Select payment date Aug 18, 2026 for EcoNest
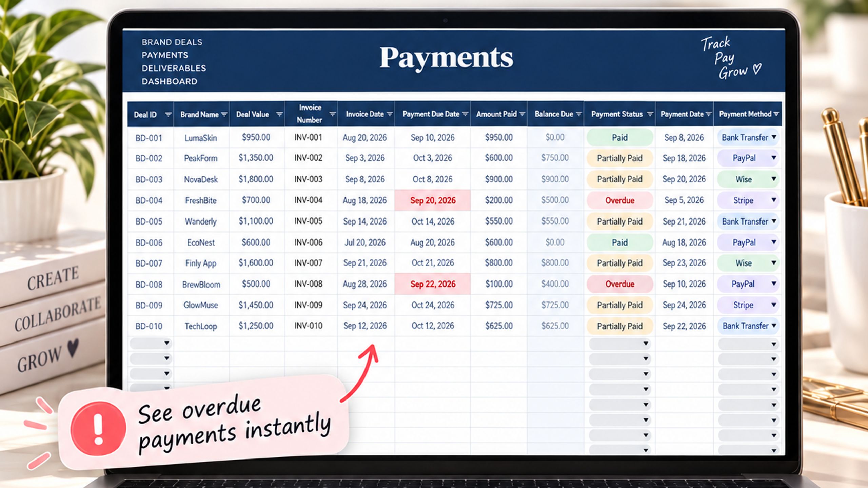The width and height of the screenshot is (868, 488). click(684, 243)
